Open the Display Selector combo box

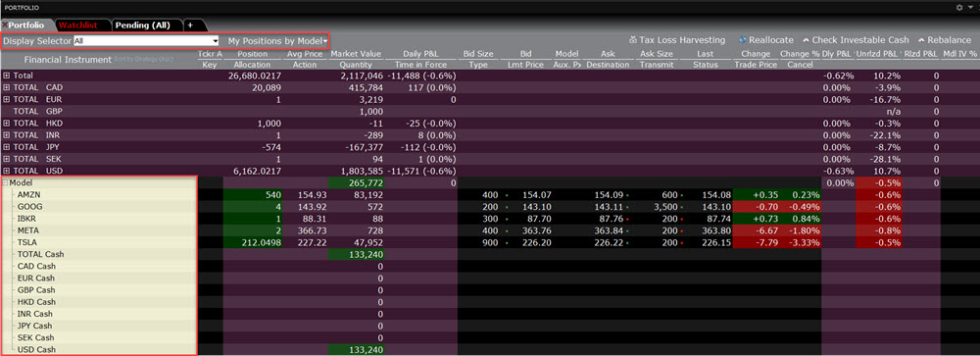(146, 40)
